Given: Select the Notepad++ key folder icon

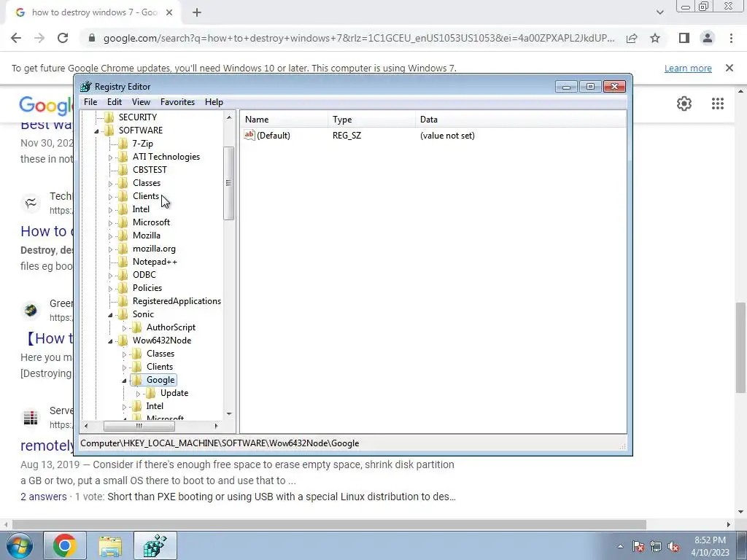Looking at the screenshot, I should tap(123, 262).
